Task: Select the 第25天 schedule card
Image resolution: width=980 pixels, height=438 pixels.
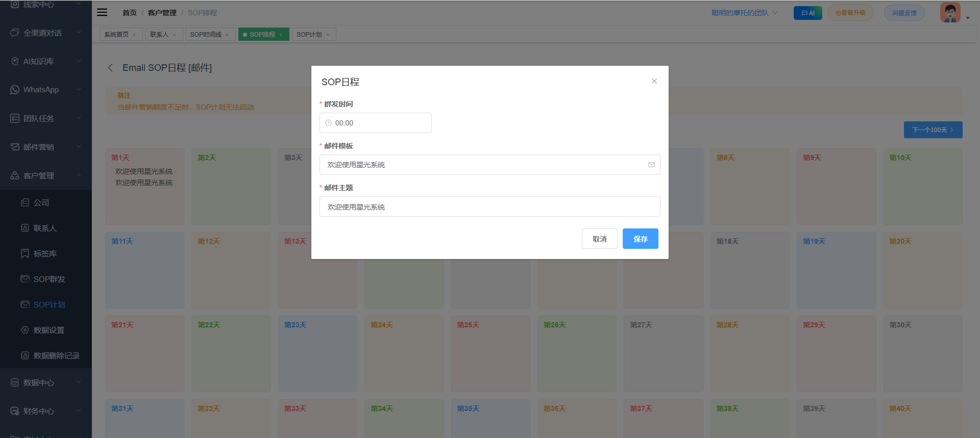Action: pos(491,354)
